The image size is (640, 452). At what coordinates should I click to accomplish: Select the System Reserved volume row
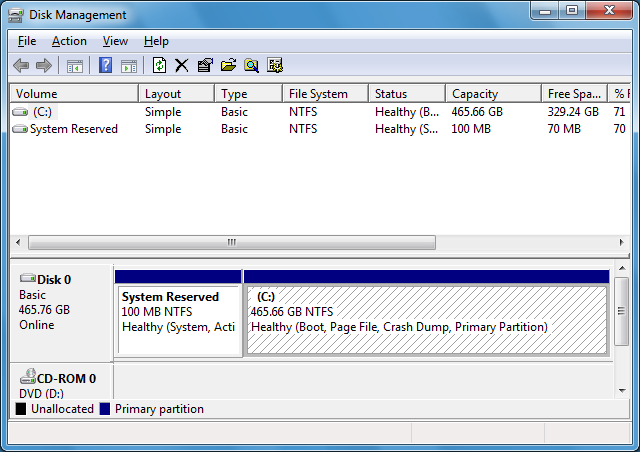pyautogui.click(x=320, y=129)
